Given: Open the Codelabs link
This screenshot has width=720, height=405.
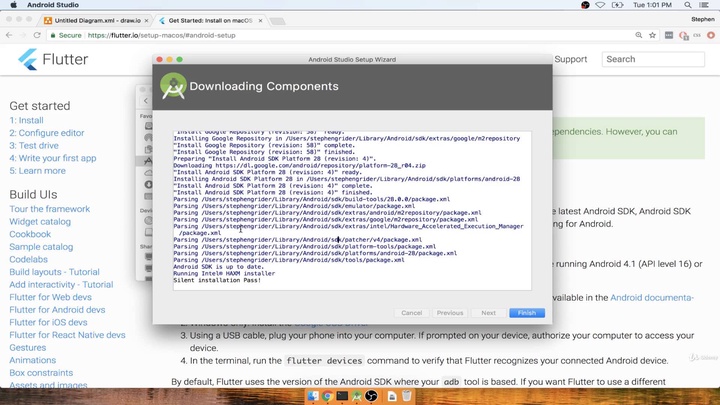Looking at the screenshot, I should (28, 259).
